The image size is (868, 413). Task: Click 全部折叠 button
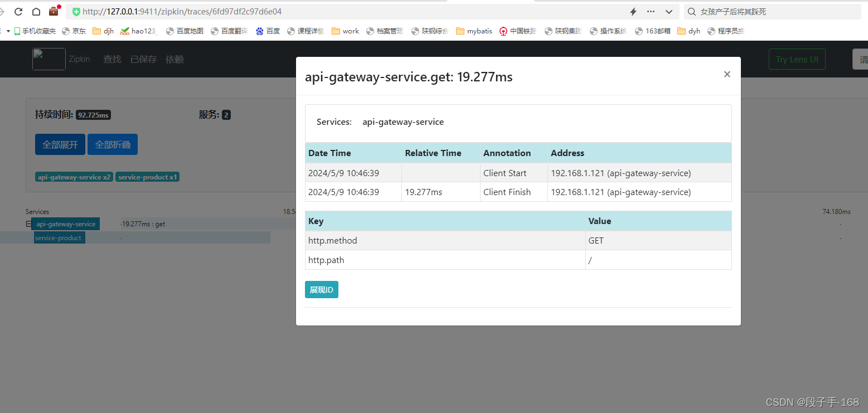[113, 144]
